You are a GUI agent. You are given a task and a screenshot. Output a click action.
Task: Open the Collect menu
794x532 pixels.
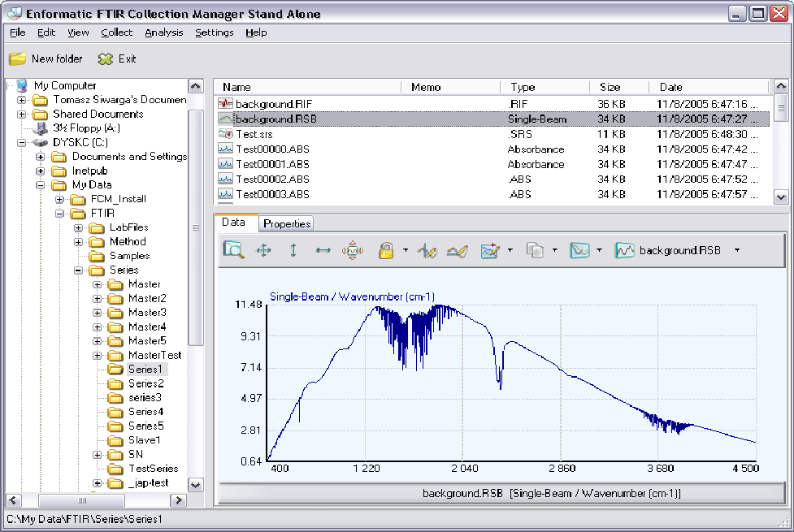coord(116,32)
